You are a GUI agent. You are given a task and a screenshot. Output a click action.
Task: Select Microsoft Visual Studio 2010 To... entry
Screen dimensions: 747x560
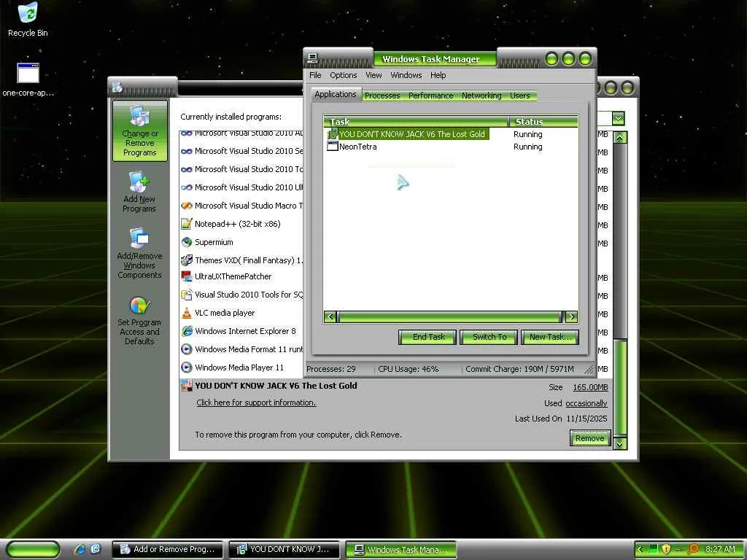point(241,169)
